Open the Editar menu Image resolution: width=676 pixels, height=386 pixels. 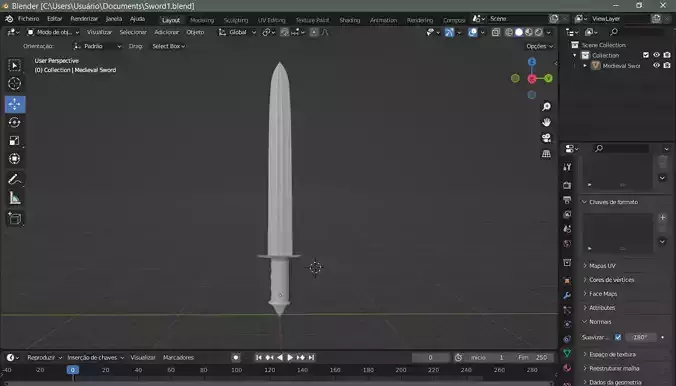[54, 19]
